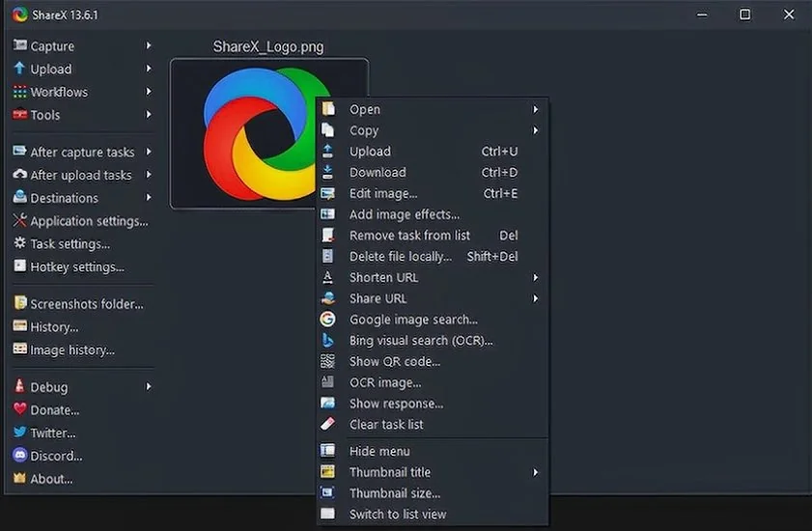812x531 pixels.
Task: Click the Twitter bird icon
Action: (x=19, y=432)
